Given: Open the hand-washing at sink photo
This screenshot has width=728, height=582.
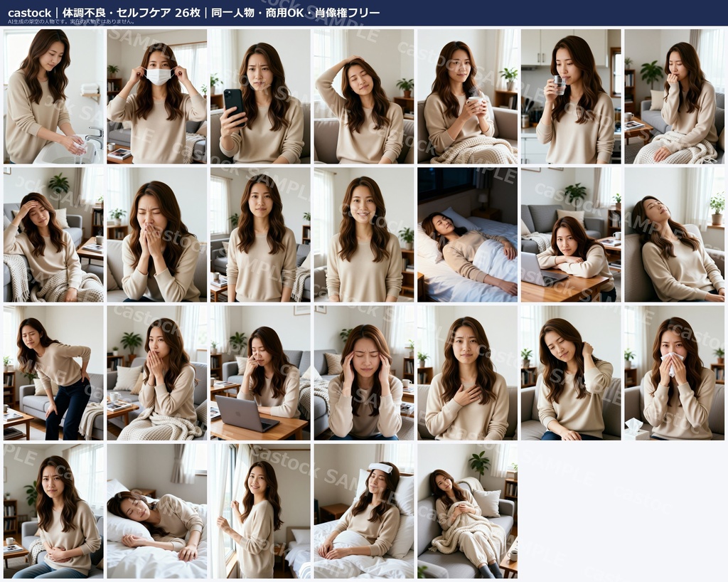Looking at the screenshot, I should point(53,96).
